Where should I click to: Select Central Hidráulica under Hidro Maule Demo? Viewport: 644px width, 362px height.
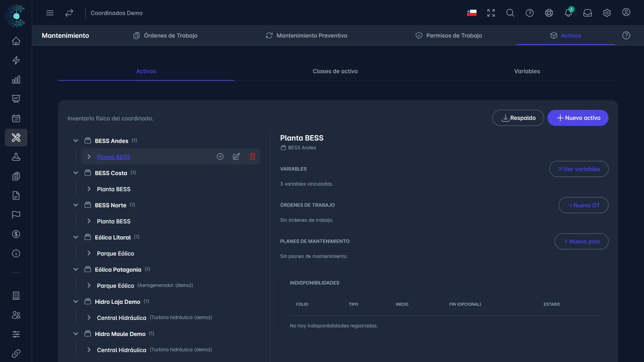(x=122, y=350)
